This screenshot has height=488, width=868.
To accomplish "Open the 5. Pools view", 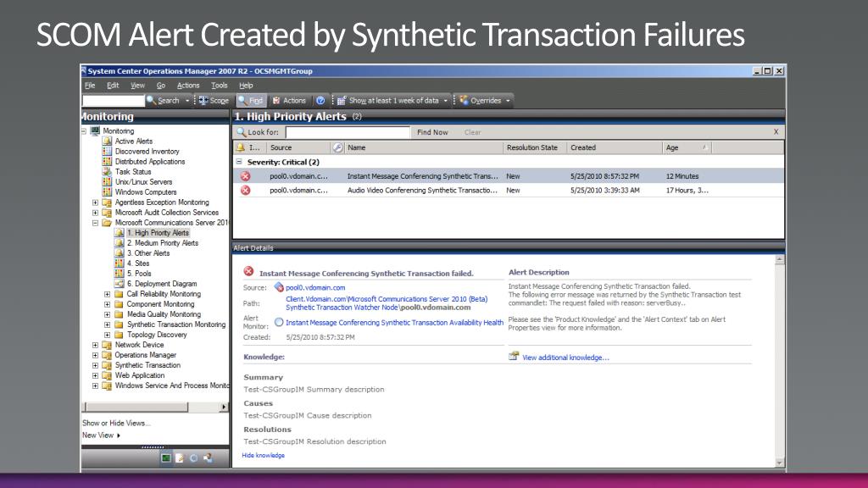I will [x=139, y=274].
